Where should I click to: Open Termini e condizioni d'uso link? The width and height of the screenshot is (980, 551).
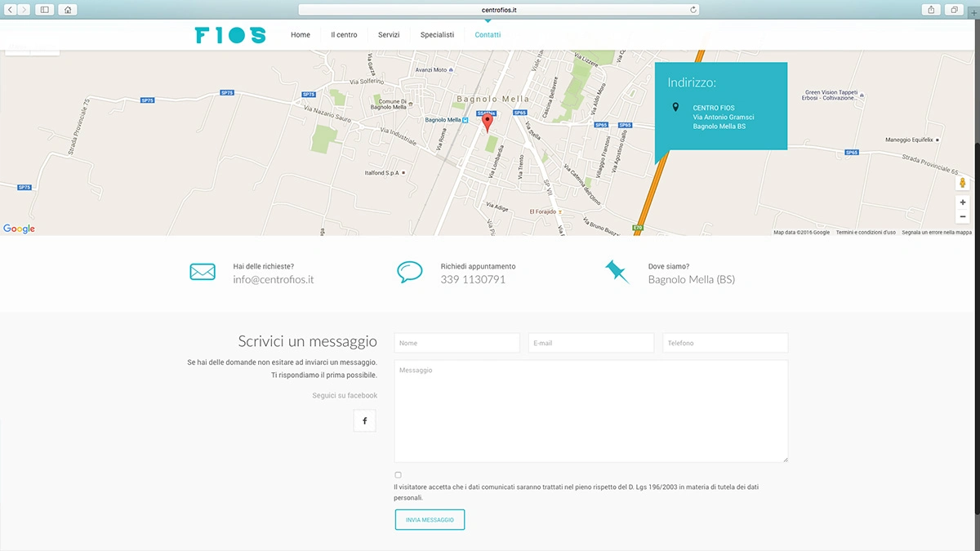pyautogui.click(x=866, y=232)
